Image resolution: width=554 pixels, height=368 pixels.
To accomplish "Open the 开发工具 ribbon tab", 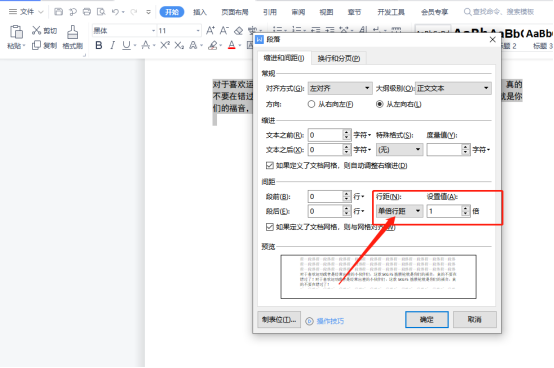I will 391,12.
